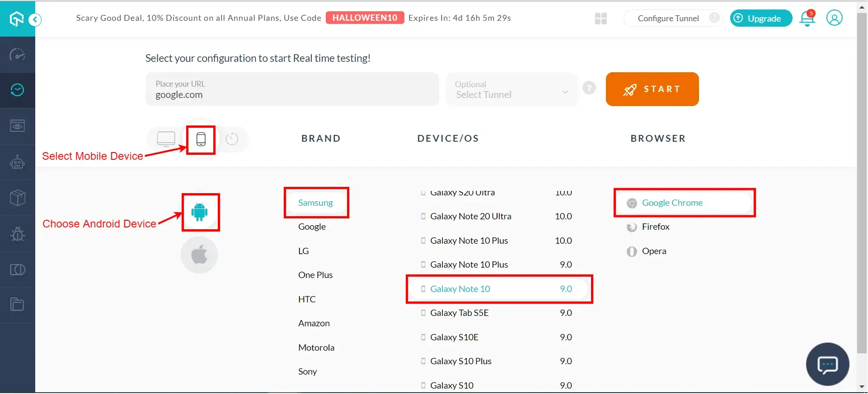Viewport: 868px width, 394px height.
Task: Open the robot automation sidebar icon
Action: tap(17, 162)
